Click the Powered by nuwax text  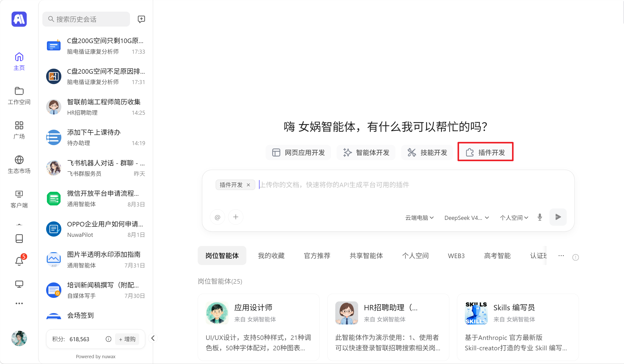pyautogui.click(x=96, y=356)
